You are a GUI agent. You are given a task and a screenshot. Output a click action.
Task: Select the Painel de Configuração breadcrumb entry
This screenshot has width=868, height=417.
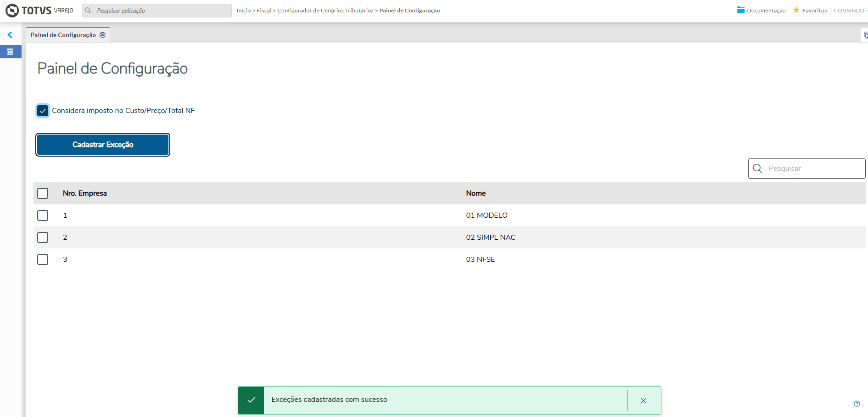(409, 11)
